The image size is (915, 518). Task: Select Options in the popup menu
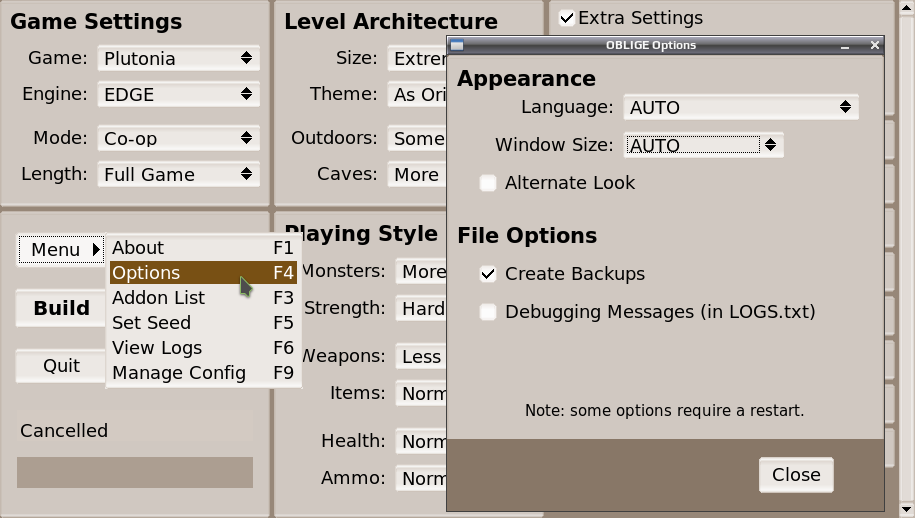pyautogui.click(x=203, y=272)
